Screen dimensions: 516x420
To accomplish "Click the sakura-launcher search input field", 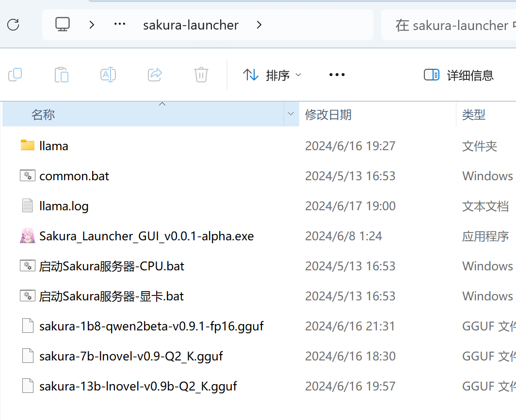I will tap(451, 25).
